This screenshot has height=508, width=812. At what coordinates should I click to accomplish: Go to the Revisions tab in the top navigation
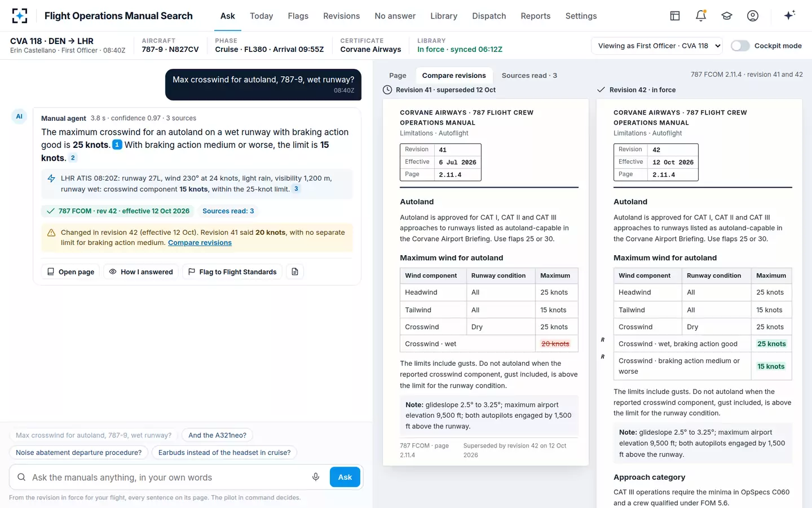(x=341, y=16)
